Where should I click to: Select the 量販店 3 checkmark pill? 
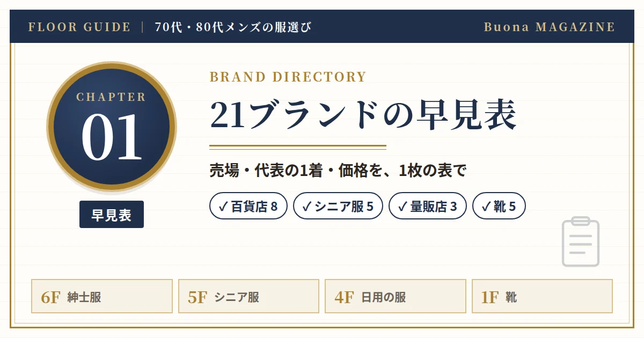click(428, 206)
